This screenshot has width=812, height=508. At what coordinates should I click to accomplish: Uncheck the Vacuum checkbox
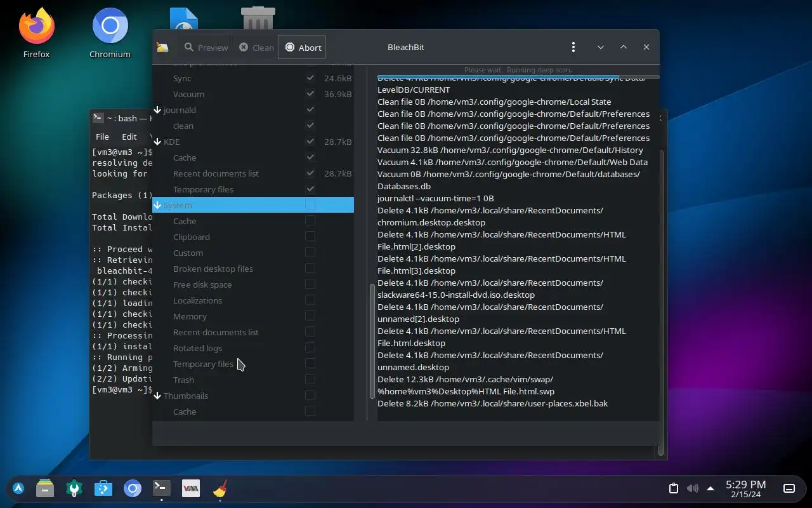(310, 94)
